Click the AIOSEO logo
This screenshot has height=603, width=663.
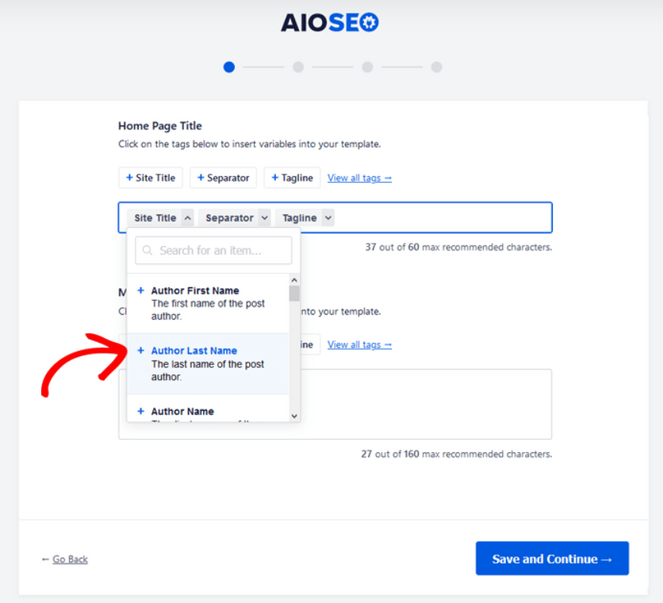coord(331,22)
